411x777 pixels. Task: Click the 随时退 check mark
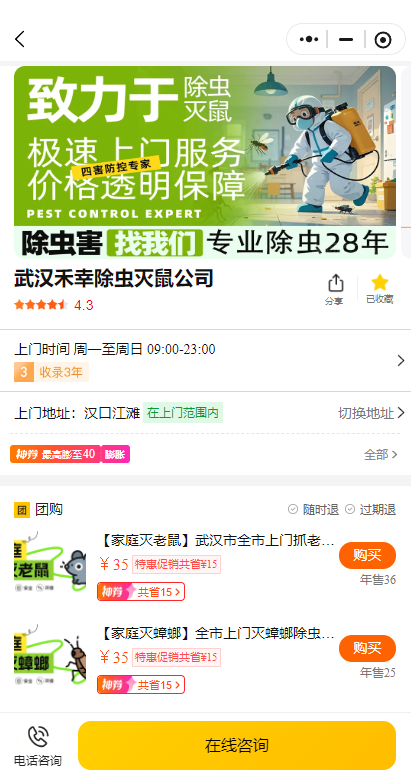click(x=293, y=509)
